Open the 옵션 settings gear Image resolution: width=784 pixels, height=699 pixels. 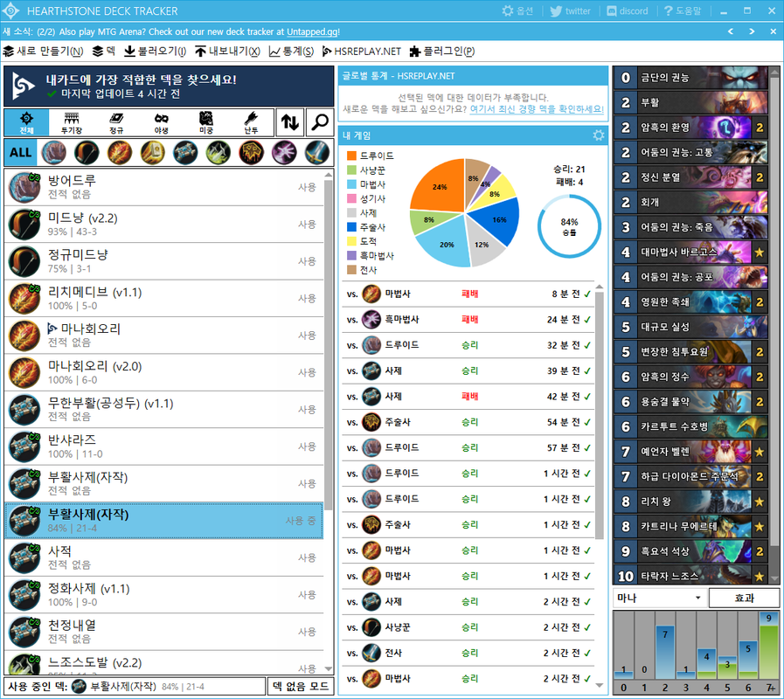tap(517, 11)
